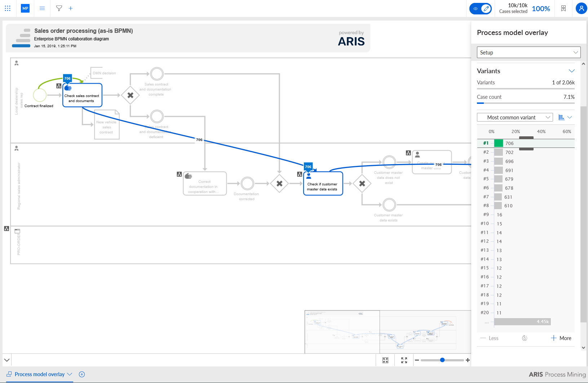Click the zoom slider handle
Viewport: 588px width, 383px height.
point(442,360)
